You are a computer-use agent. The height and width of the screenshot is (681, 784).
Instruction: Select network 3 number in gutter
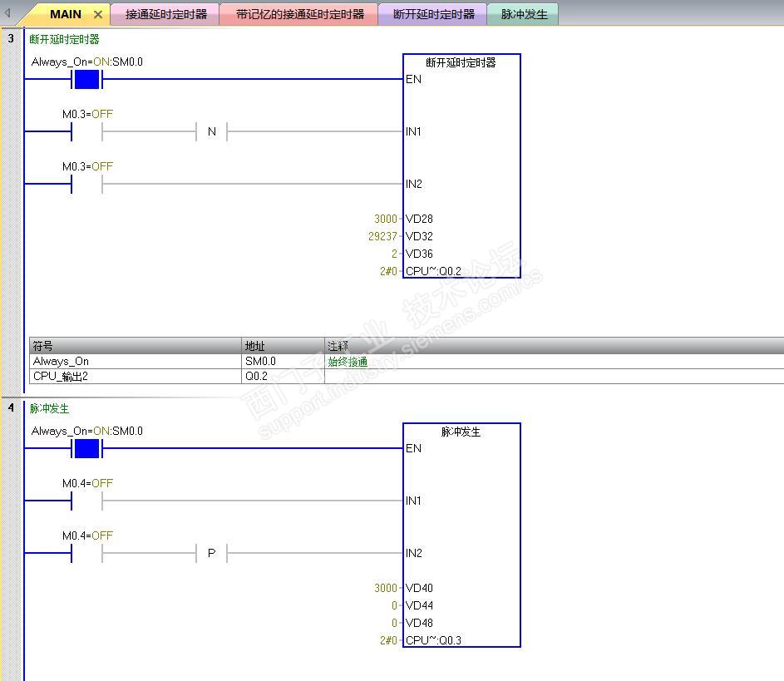point(11,38)
